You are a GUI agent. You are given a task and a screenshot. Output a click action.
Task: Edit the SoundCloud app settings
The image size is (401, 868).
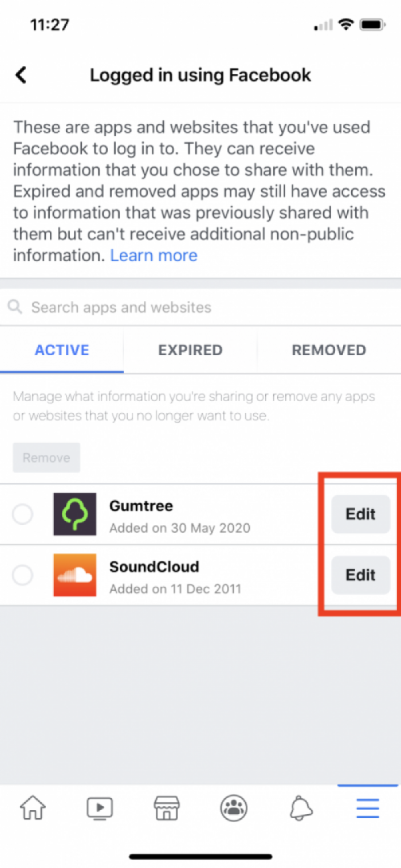(x=360, y=575)
